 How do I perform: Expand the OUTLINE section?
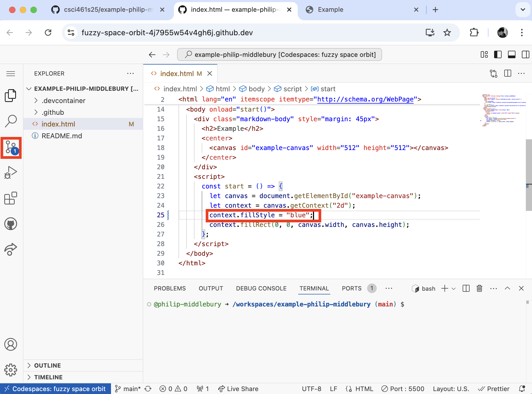(x=83, y=365)
